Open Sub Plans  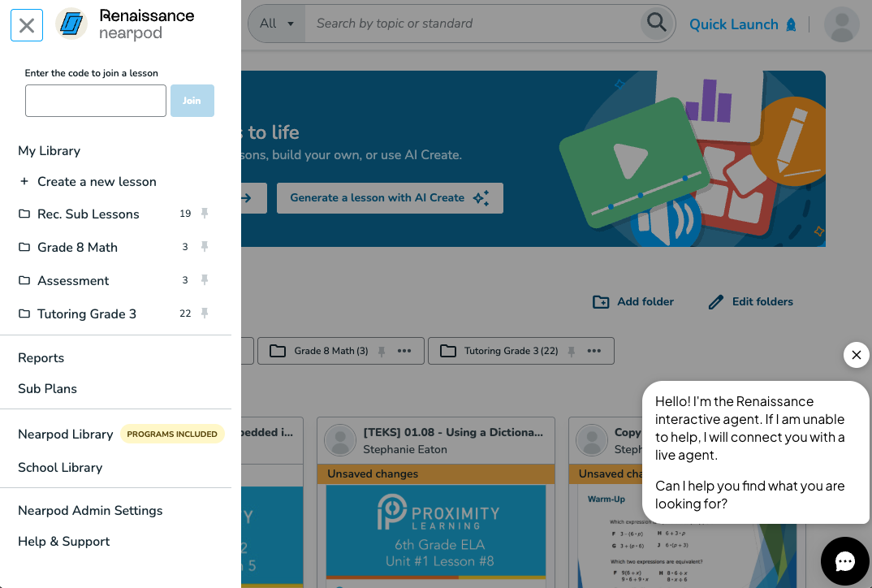(x=47, y=389)
